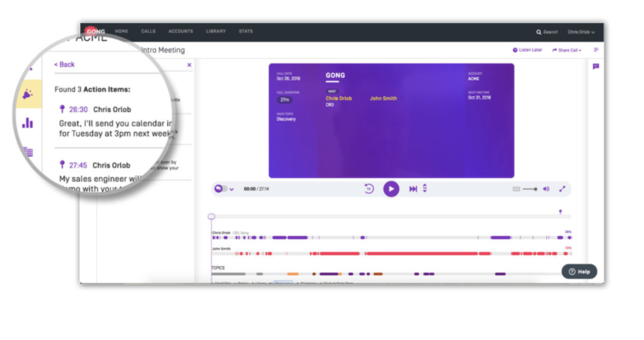The width and height of the screenshot is (644, 340).
Task: Open the Calls menu item
Action: [x=148, y=31]
